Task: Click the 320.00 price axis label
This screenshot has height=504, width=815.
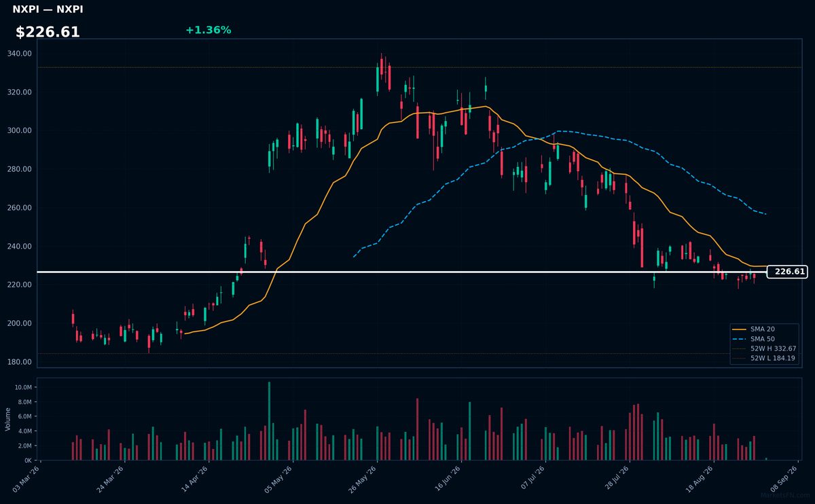Action: (x=20, y=92)
